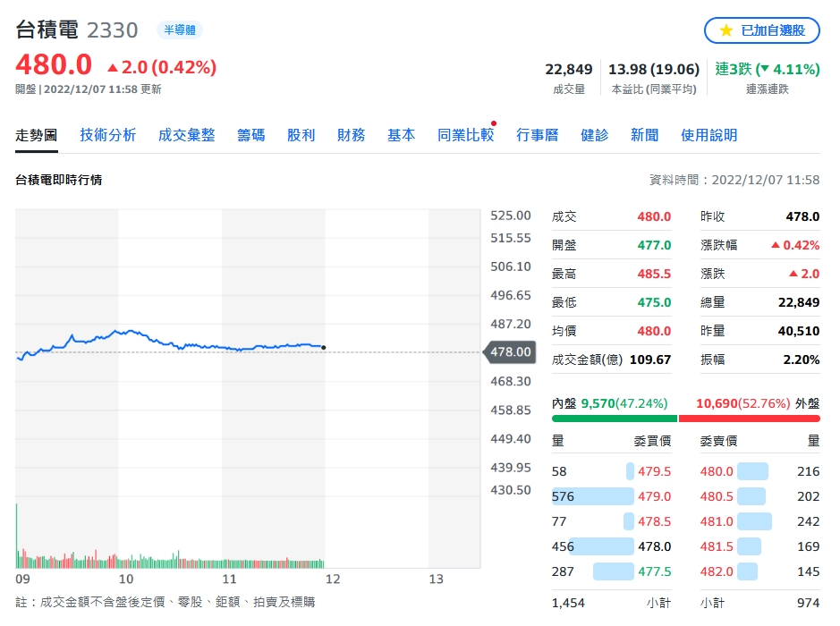Click the 昨量 value 40,510
The width and height of the screenshot is (840, 626).
click(x=799, y=331)
